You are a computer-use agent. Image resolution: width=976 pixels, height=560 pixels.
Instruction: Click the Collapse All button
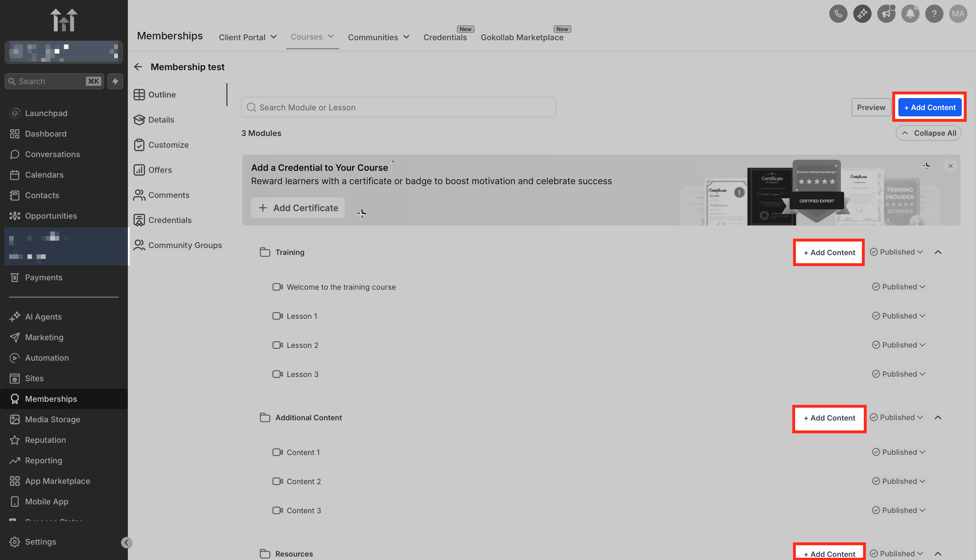tap(929, 133)
